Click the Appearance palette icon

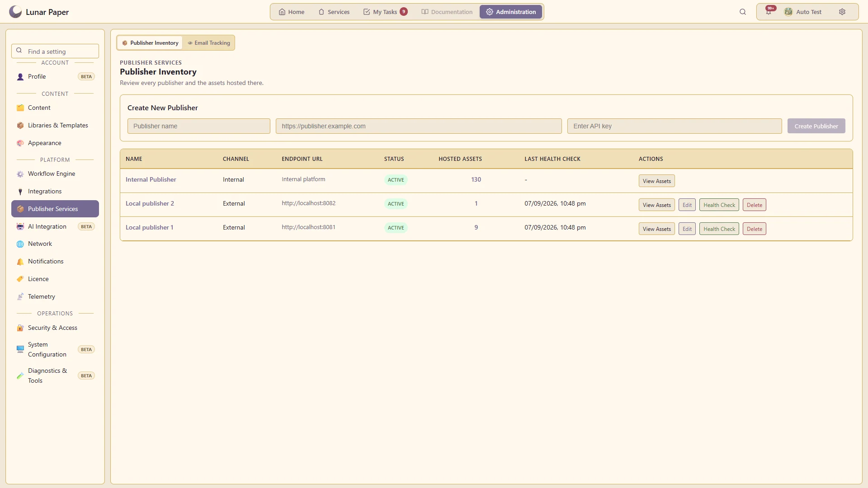tap(20, 143)
